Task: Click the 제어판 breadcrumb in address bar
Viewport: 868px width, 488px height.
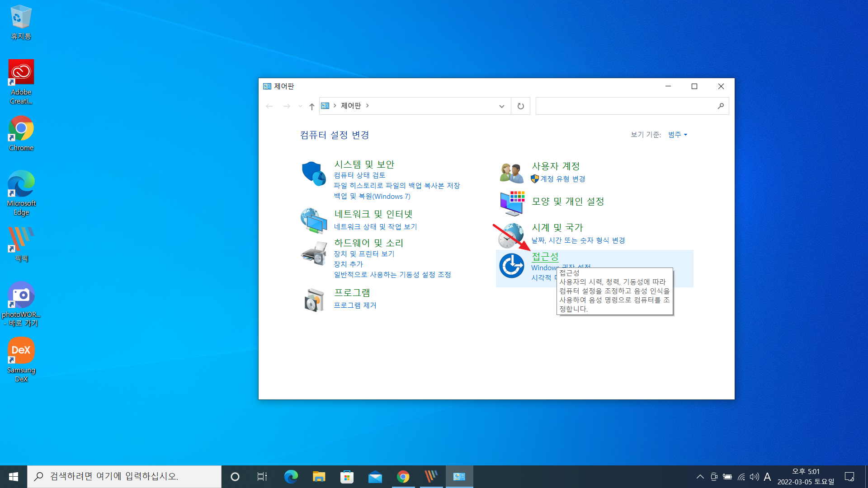Action: coord(350,106)
